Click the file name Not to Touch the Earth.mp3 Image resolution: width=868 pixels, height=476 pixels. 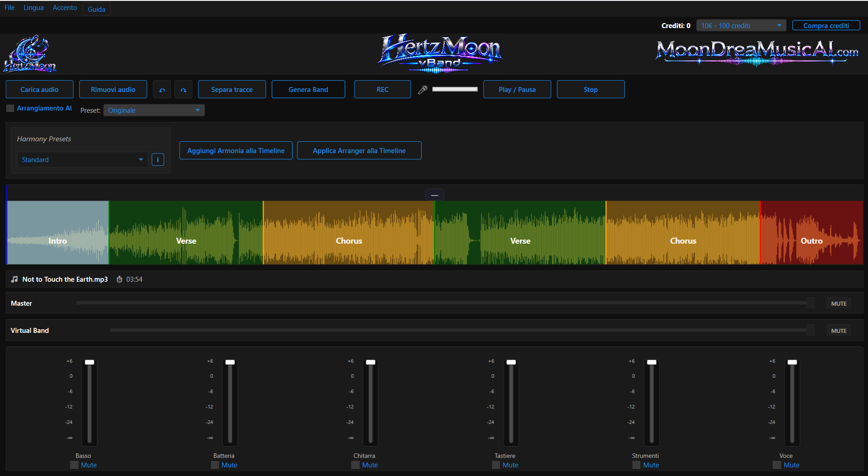[65, 279]
